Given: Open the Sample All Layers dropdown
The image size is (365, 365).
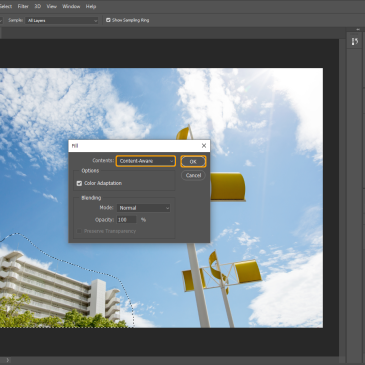Looking at the screenshot, I should tap(62, 20).
